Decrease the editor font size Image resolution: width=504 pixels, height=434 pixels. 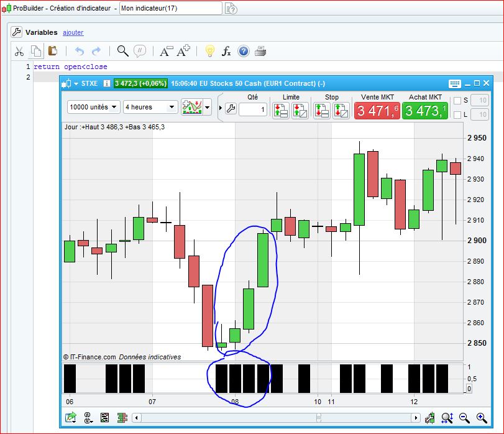[x=166, y=51]
